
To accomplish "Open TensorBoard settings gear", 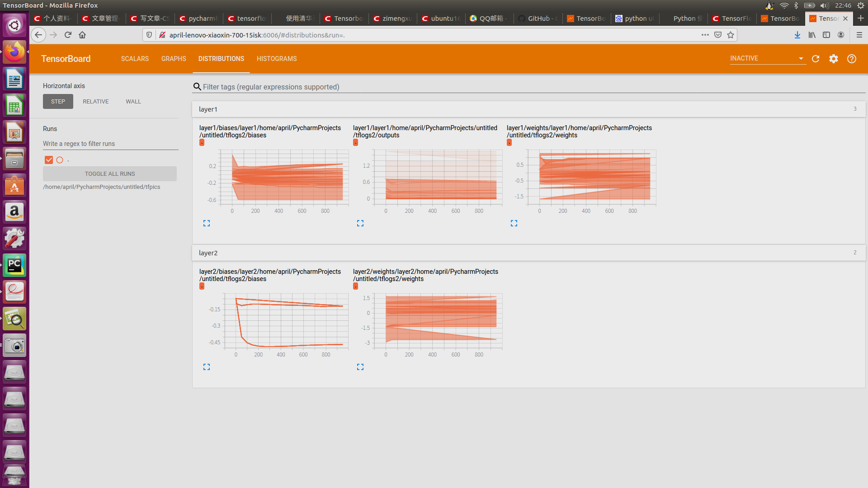I will point(834,59).
